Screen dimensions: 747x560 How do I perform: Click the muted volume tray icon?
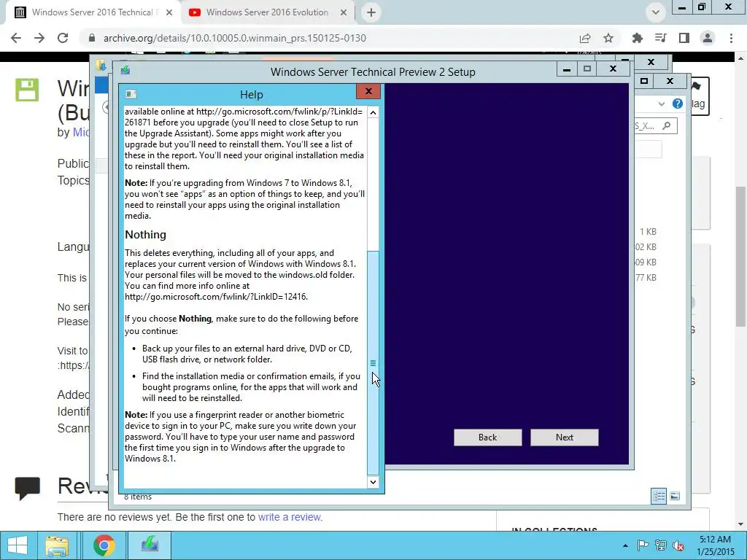678,545
